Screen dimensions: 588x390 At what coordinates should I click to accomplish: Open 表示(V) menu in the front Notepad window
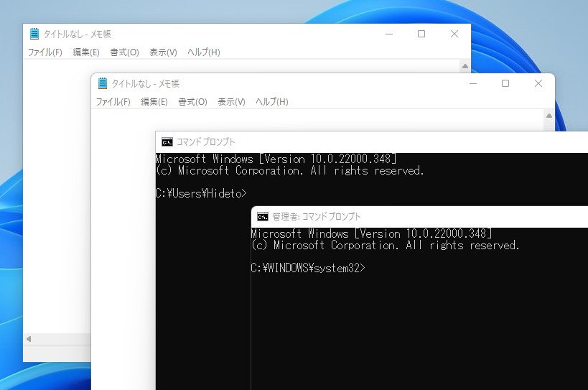click(x=231, y=101)
